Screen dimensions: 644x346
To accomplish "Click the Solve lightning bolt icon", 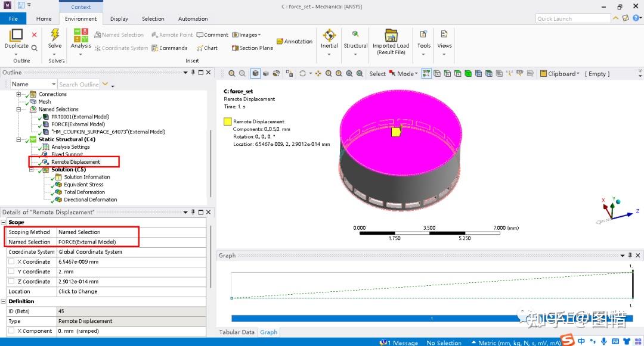I will [55, 36].
